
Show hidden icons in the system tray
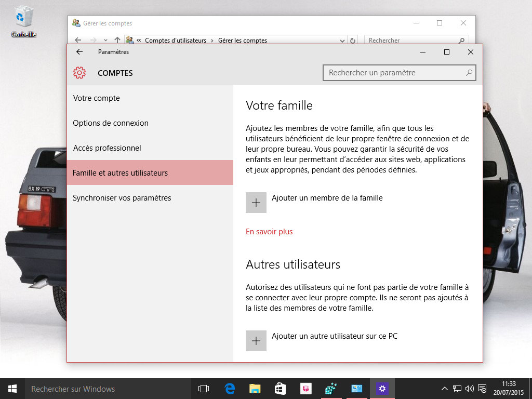pyautogui.click(x=445, y=388)
